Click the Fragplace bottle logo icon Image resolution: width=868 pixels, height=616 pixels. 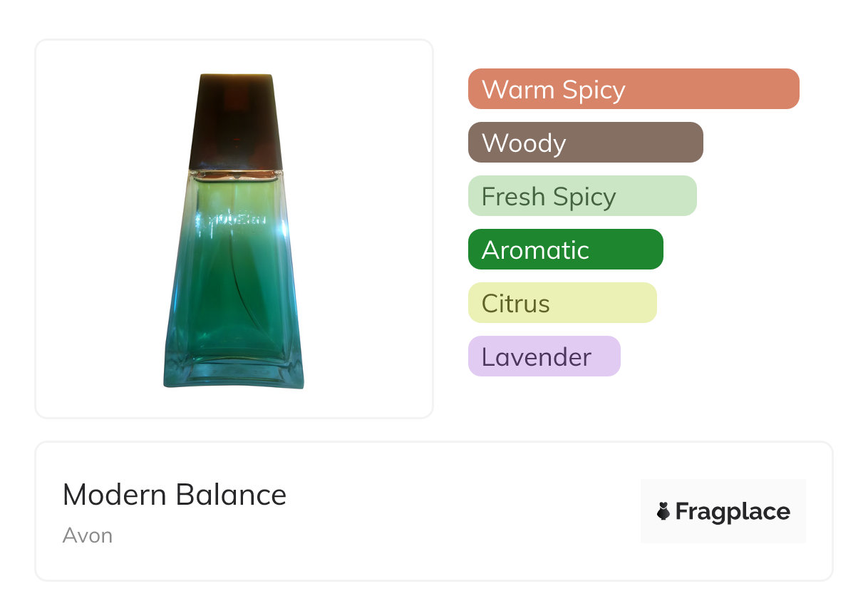click(663, 511)
